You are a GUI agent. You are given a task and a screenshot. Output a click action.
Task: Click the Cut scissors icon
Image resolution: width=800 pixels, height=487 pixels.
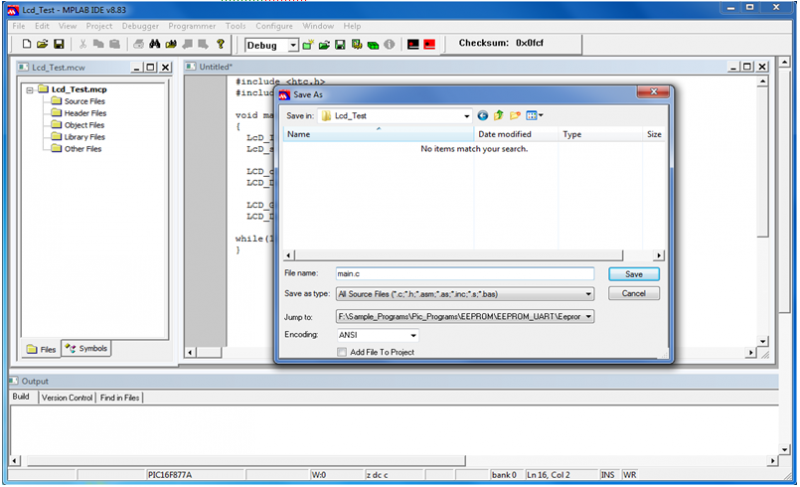pyautogui.click(x=83, y=44)
